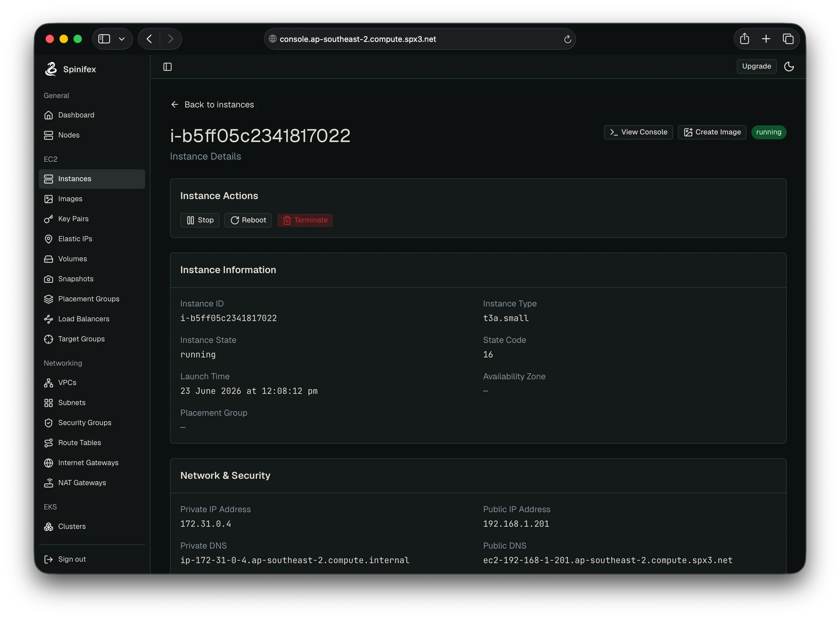Click the instance ID value i-b5ff05c2341817022

tap(228, 318)
